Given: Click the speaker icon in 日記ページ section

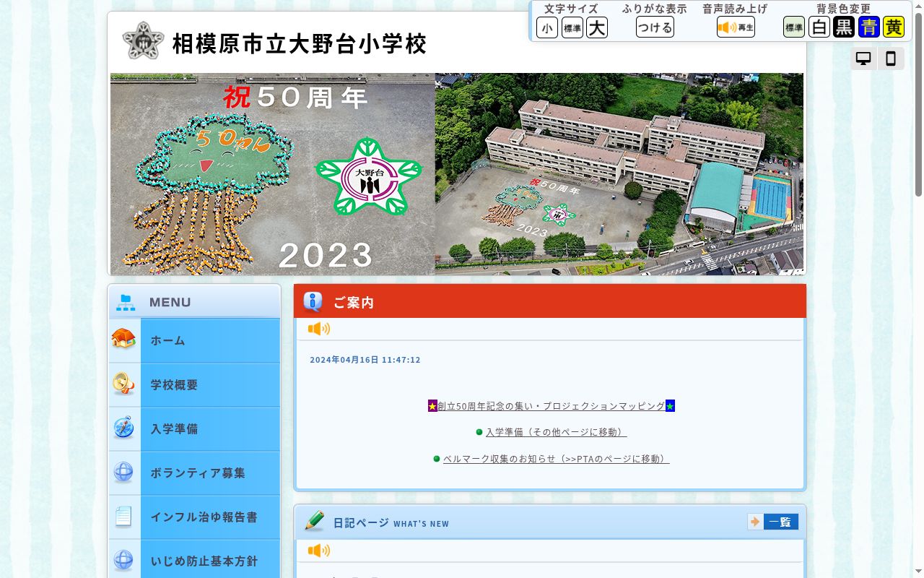Looking at the screenshot, I should click(319, 551).
